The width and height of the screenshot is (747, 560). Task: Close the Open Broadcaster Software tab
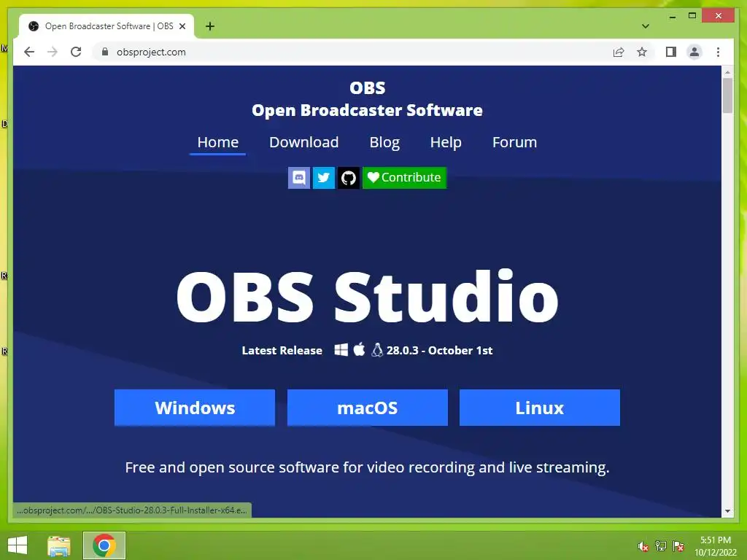click(182, 26)
